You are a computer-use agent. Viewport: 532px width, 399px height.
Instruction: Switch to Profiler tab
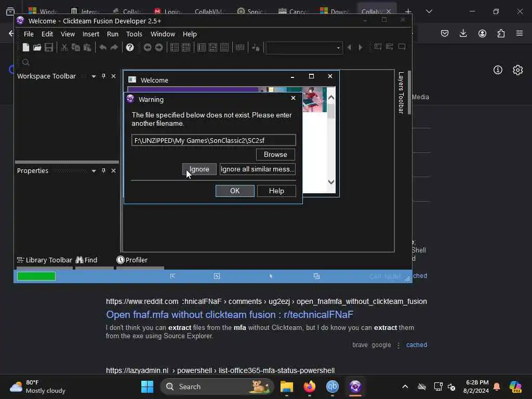(x=132, y=260)
